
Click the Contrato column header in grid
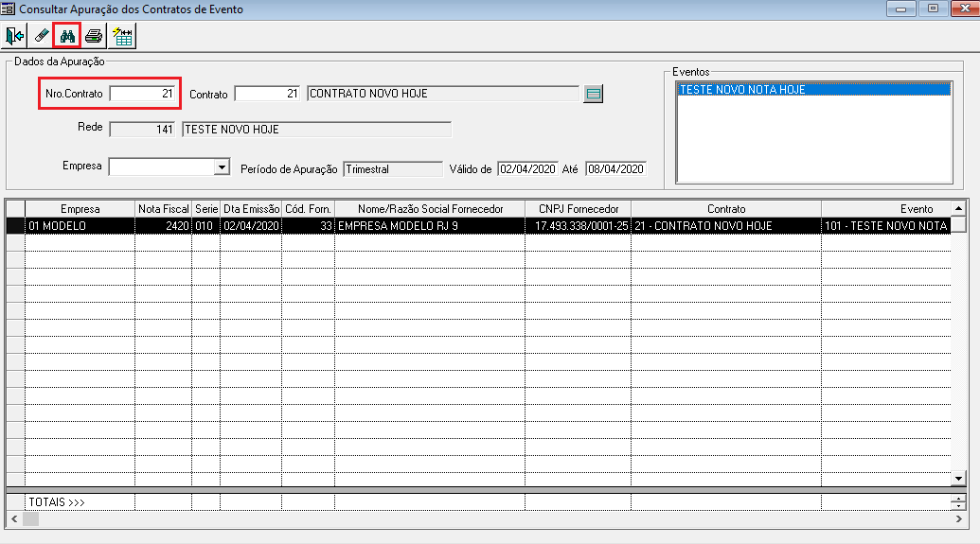[726, 208]
